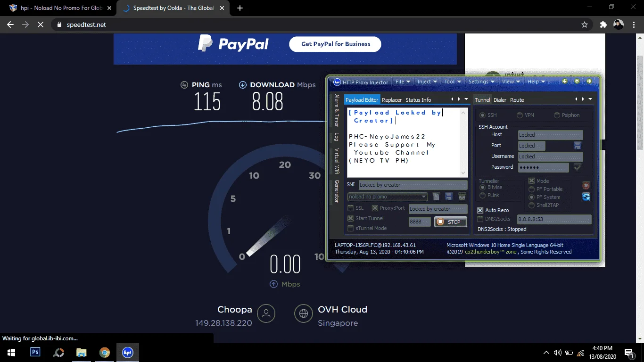Click the new config document icon beside noload dropdown
644x362 pixels.
(437, 197)
